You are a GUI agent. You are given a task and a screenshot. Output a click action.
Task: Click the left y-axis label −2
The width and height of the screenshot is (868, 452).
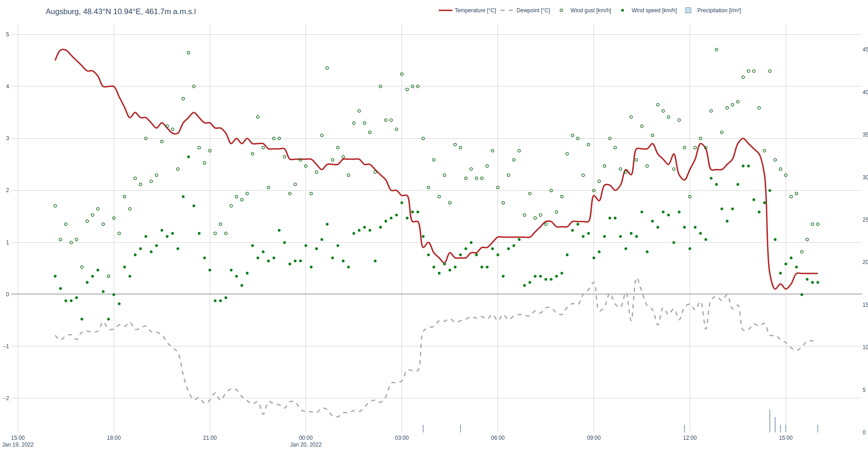coord(6,398)
